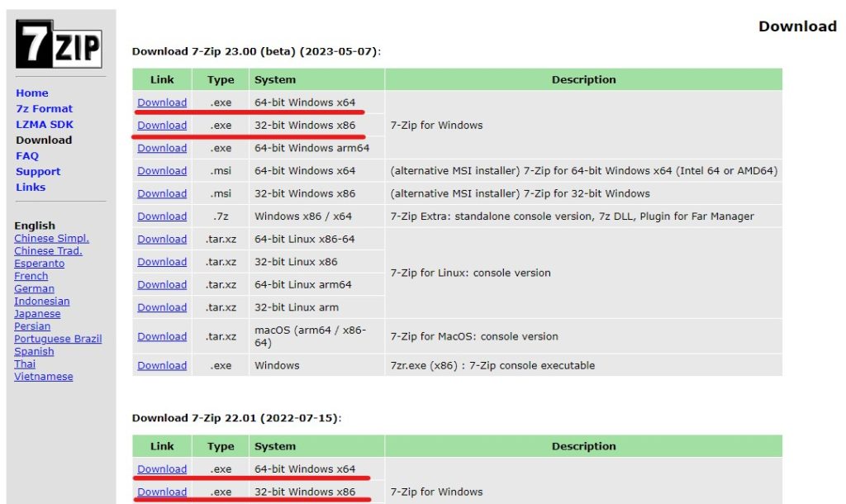This screenshot has height=504, width=846.
Task: Download .tar.xz for 32-bit Linux x86
Action: [x=162, y=262]
